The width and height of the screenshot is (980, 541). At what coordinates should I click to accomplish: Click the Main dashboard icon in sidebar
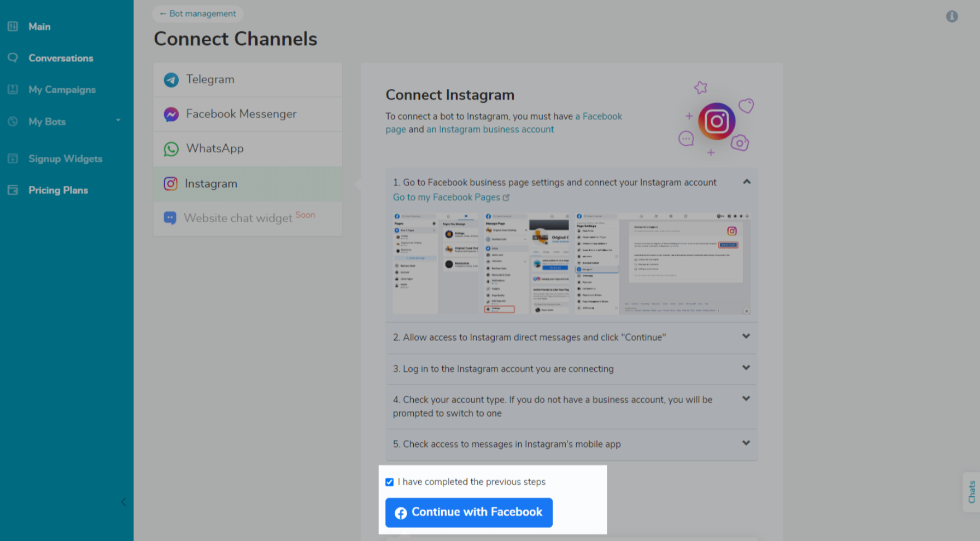pos(13,26)
